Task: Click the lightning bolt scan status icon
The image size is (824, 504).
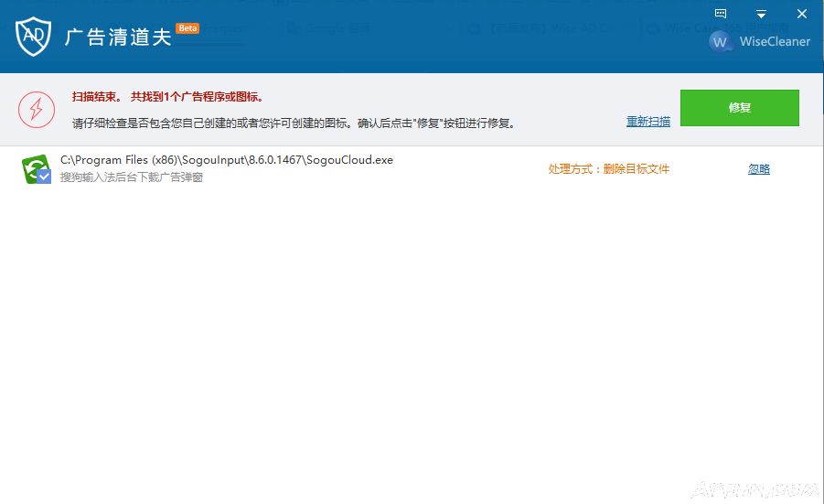Action: (x=37, y=110)
